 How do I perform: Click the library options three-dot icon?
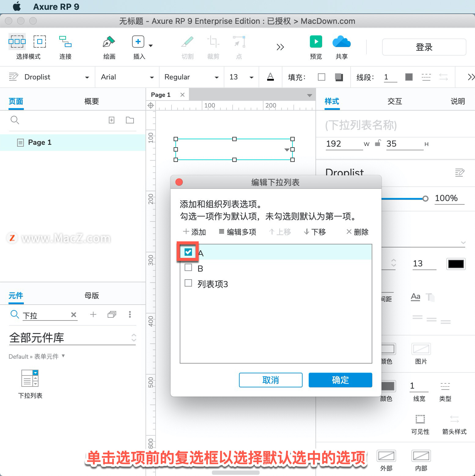(130, 314)
